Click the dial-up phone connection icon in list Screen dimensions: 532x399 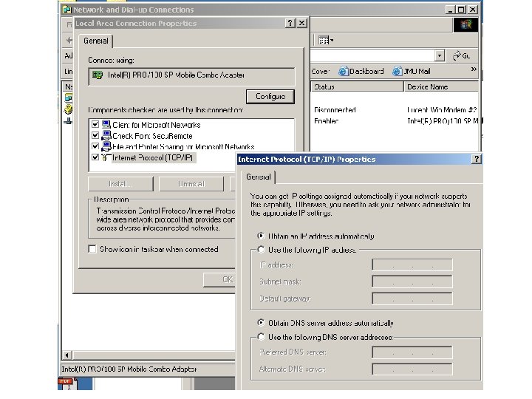68,109
